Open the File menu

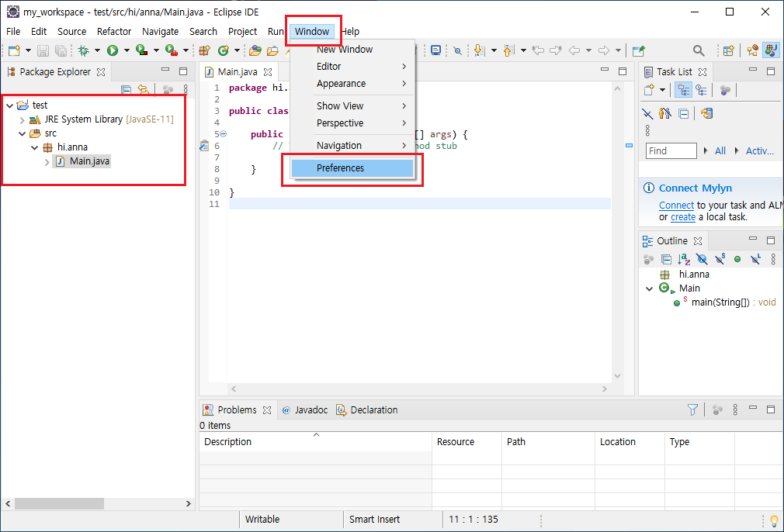point(13,32)
